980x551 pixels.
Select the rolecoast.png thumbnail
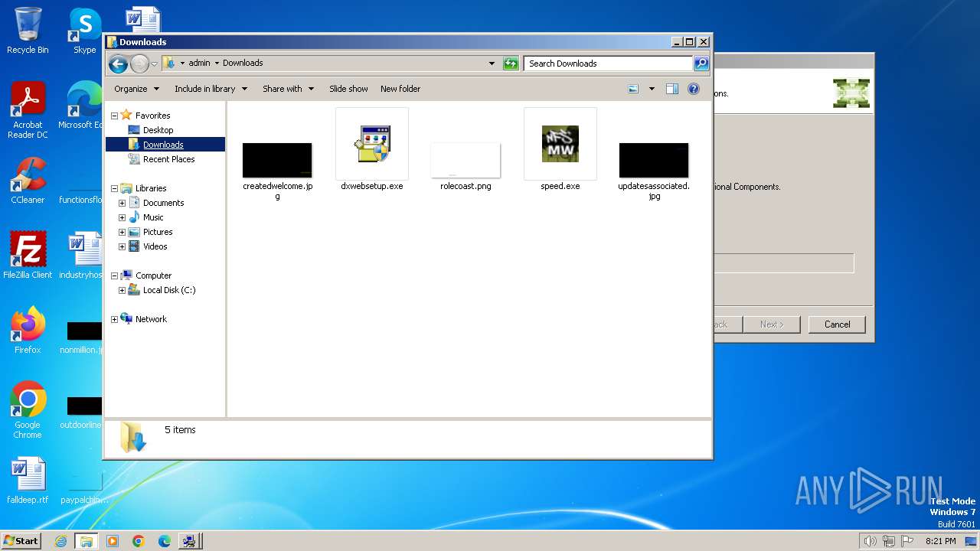click(x=465, y=160)
